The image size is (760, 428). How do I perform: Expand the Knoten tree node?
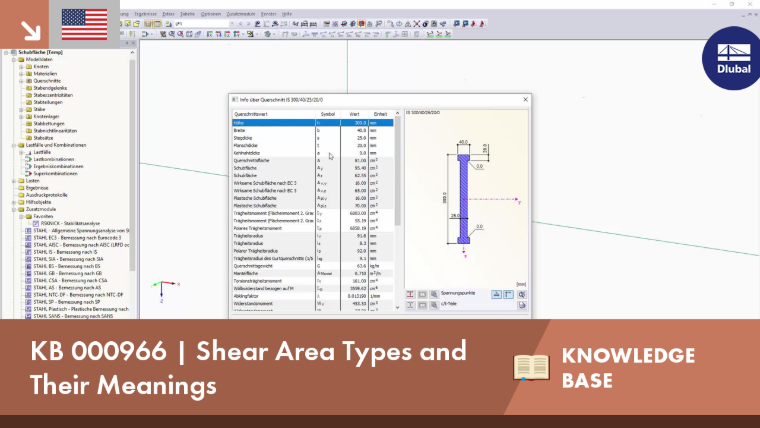pyautogui.click(x=21, y=66)
